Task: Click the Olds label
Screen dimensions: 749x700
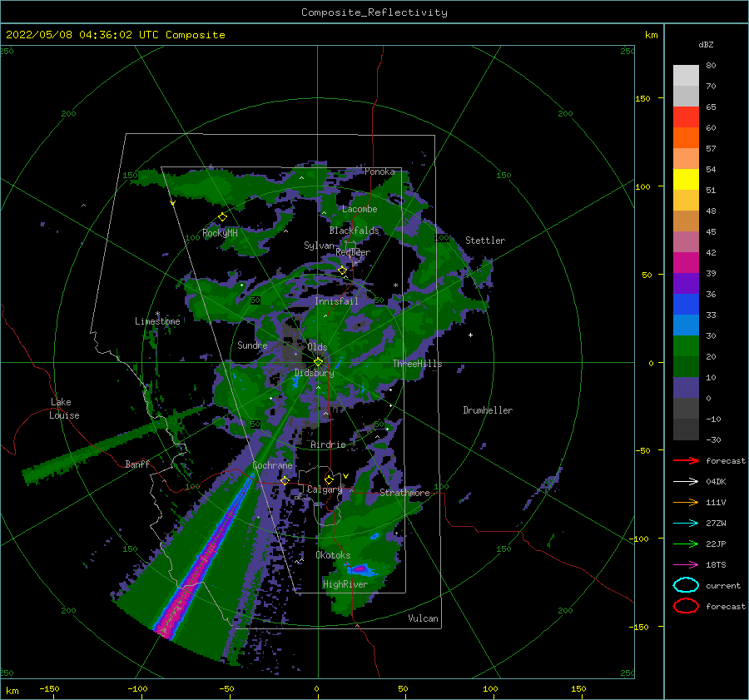Action: 317,347
